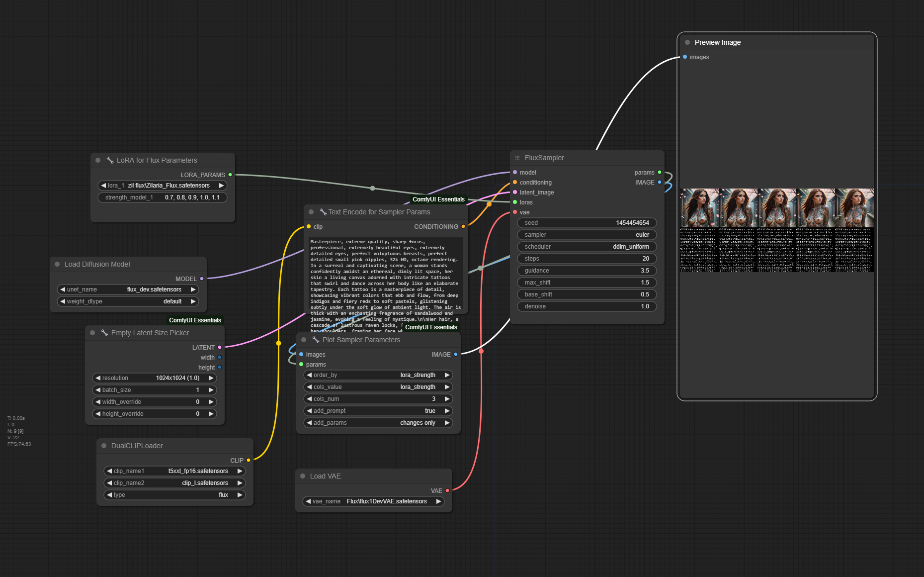Collapse the Load VAE node via its dot

(303, 476)
